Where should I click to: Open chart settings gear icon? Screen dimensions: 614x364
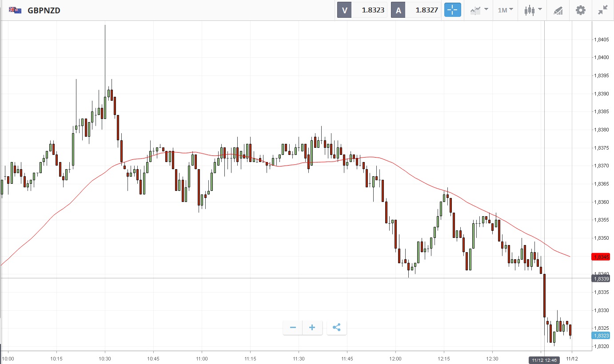tap(580, 10)
